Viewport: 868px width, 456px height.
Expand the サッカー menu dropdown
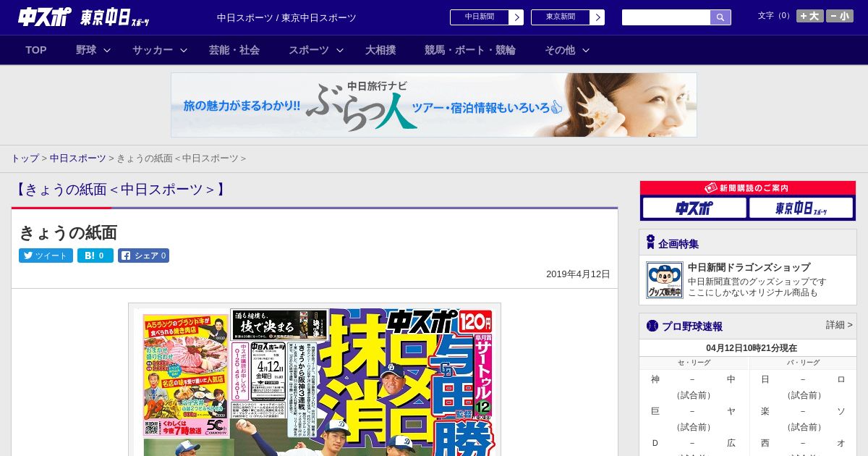[160, 50]
